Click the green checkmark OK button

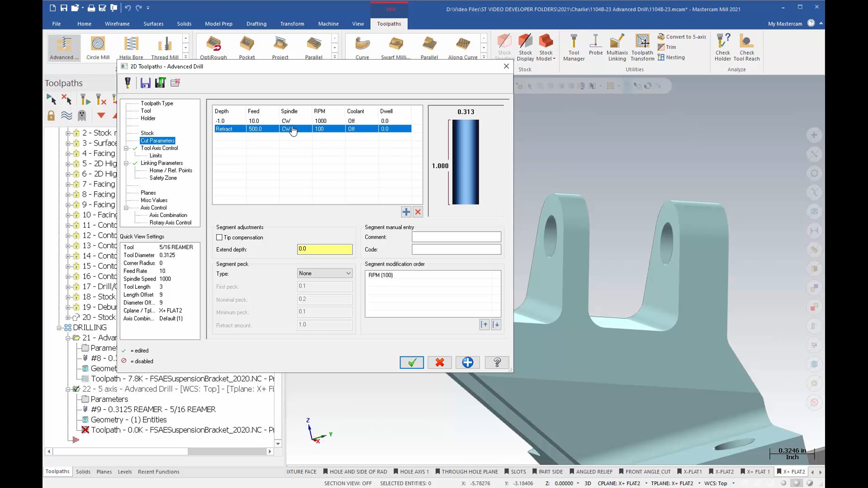tap(412, 362)
